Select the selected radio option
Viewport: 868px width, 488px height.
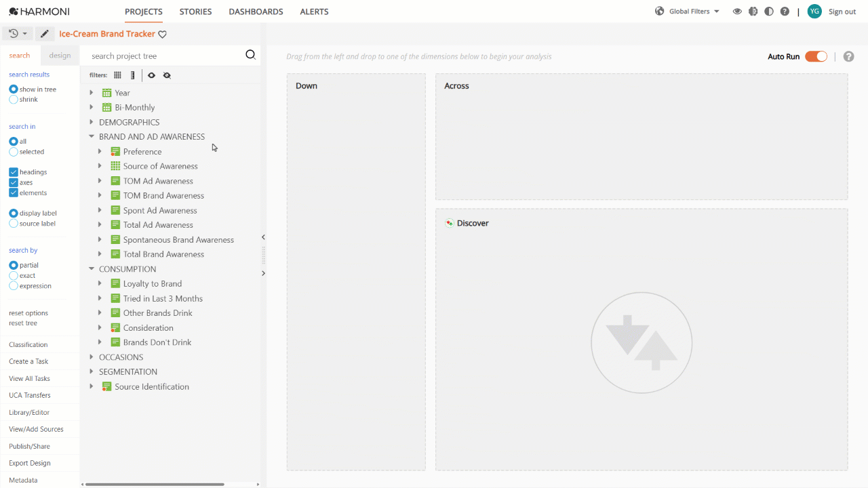pyautogui.click(x=14, y=152)
